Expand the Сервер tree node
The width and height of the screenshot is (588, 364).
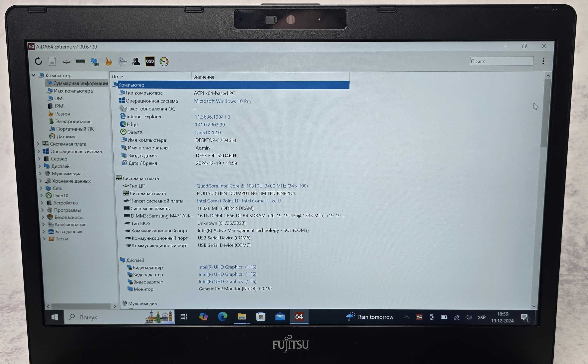click(39, 159)
